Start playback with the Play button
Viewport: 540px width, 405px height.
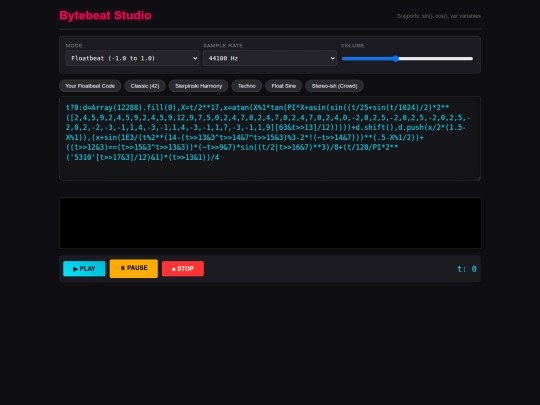point(84,269)
